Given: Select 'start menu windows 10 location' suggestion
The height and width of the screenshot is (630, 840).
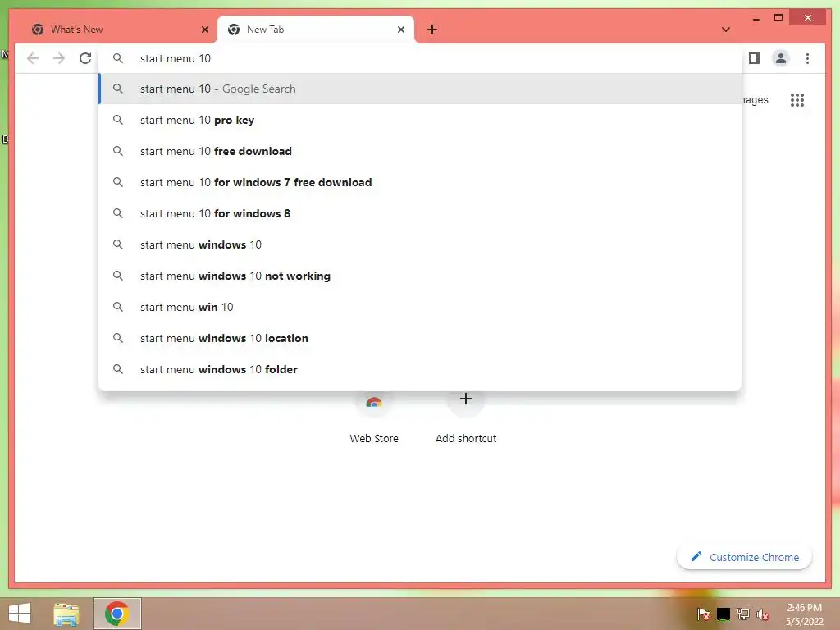Looking at the screenshot, I should [x=421, y=338].
